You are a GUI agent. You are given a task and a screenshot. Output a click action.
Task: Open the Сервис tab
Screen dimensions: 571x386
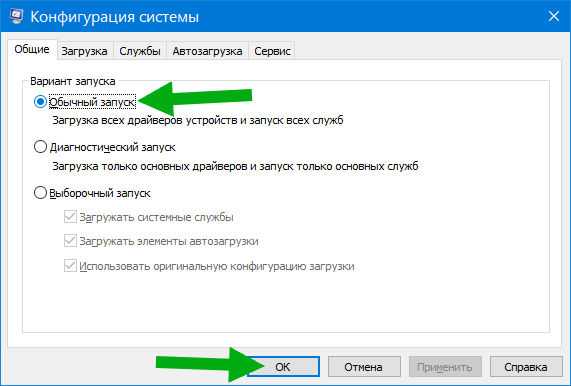point(272,51)
